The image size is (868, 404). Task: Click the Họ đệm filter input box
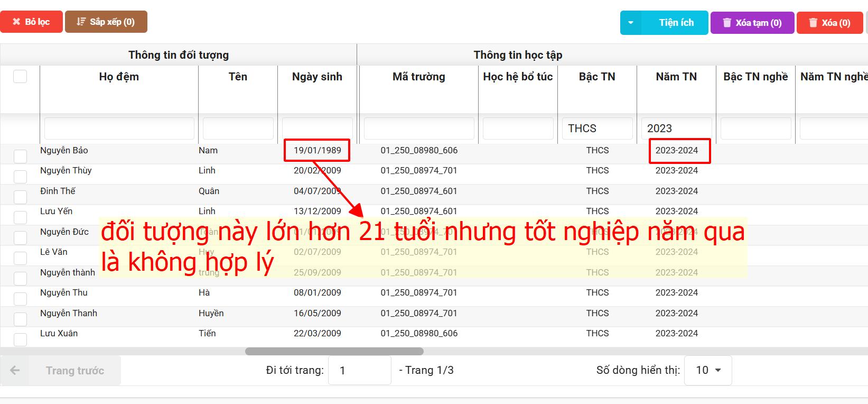[119, 128]
